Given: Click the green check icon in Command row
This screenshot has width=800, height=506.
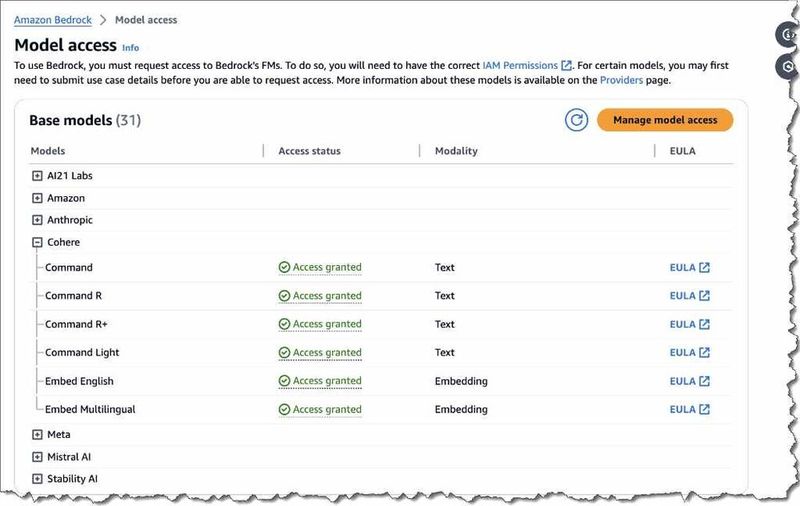Looking at the screenshot, I should [284, 267].
